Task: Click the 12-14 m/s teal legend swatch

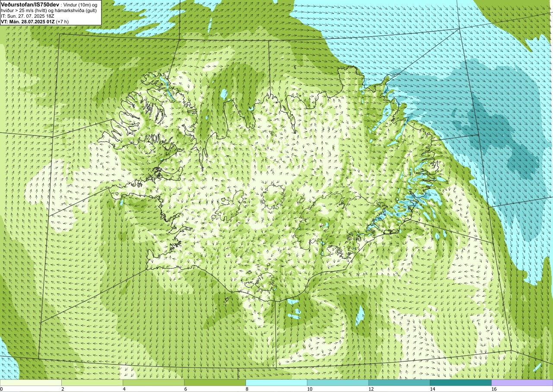Action: 399,383
